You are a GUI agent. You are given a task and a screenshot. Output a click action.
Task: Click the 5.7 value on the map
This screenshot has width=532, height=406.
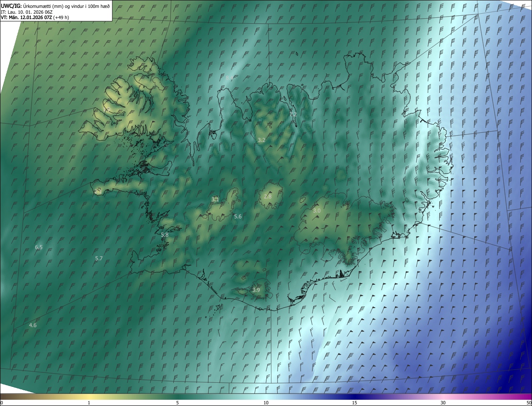[x=99, y=258]
